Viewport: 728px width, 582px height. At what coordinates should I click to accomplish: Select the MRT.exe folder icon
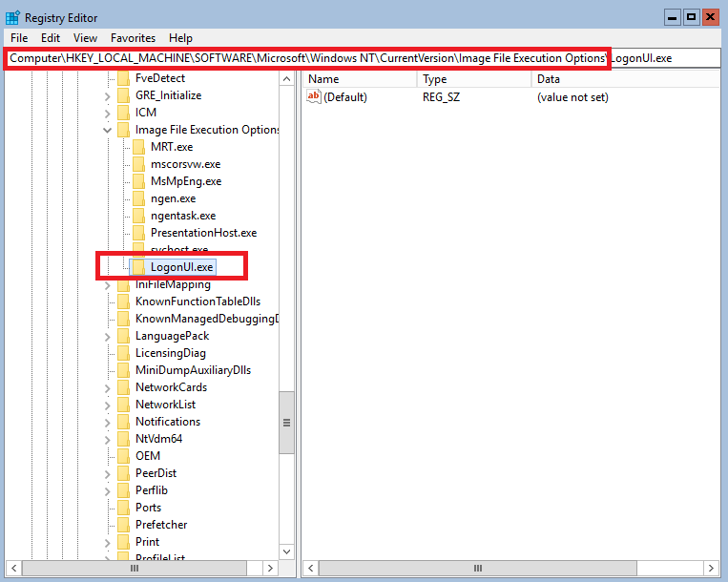tap(138, 147)
